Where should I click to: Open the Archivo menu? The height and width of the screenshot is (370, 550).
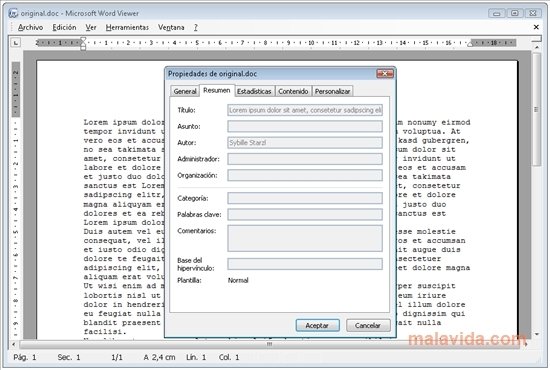31,27
